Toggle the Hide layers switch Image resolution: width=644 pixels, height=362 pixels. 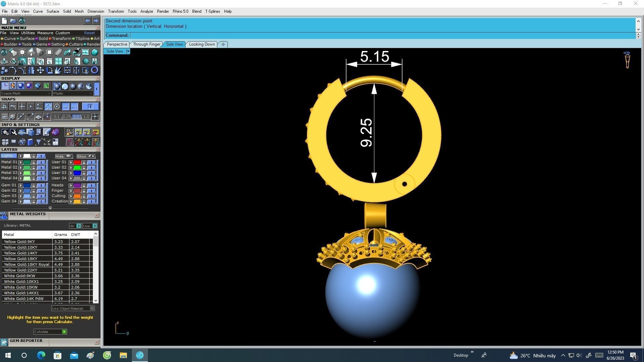[68, 156]
